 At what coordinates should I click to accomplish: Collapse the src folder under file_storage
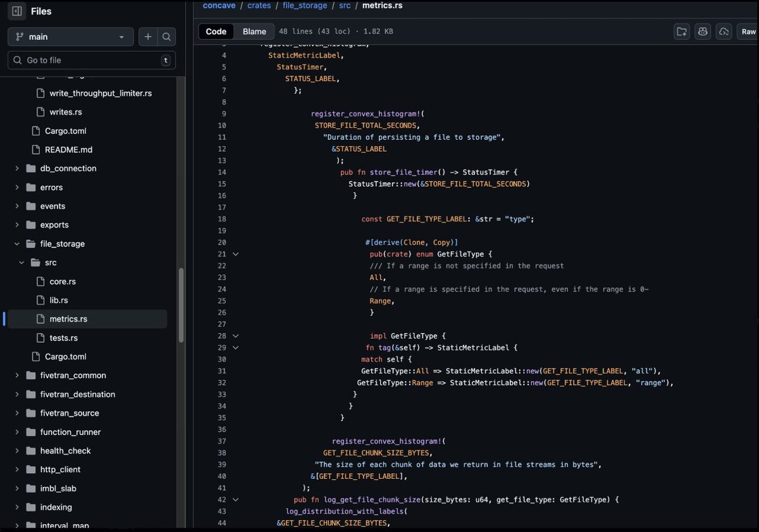[x=22, y=263]
